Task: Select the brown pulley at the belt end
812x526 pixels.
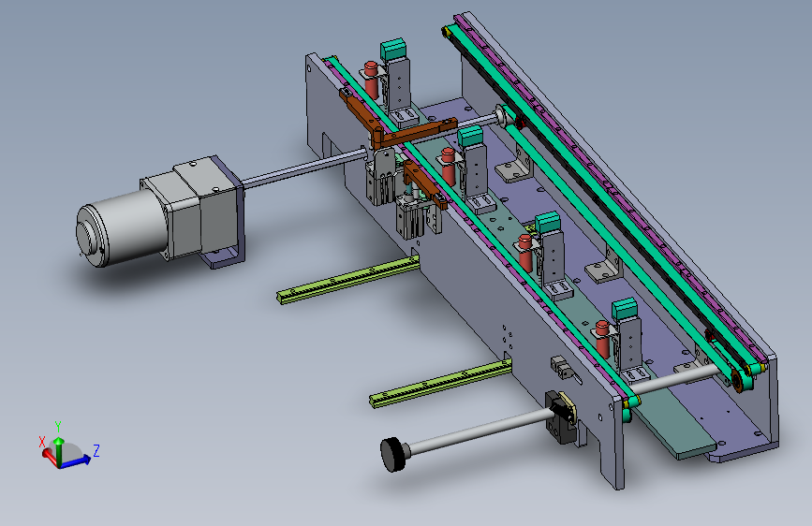Action: tap(737, 379)
